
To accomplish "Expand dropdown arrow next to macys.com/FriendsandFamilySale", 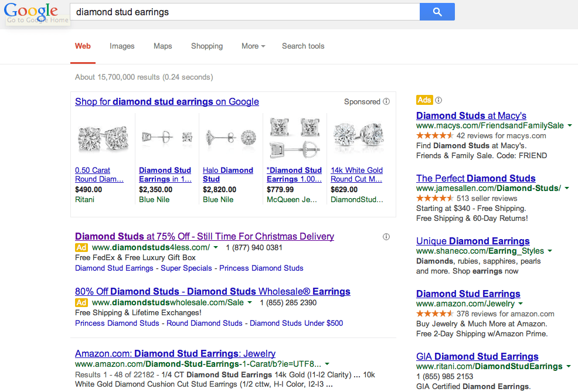I will tap(570, 126).
